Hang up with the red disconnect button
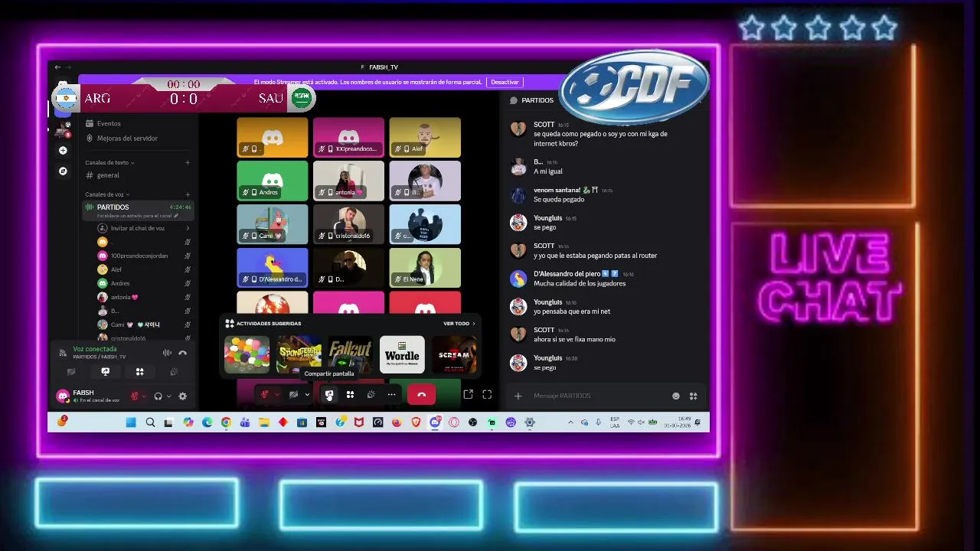Image resolution: width=980 pixels, height=551 pixels. tap(421, 395)
